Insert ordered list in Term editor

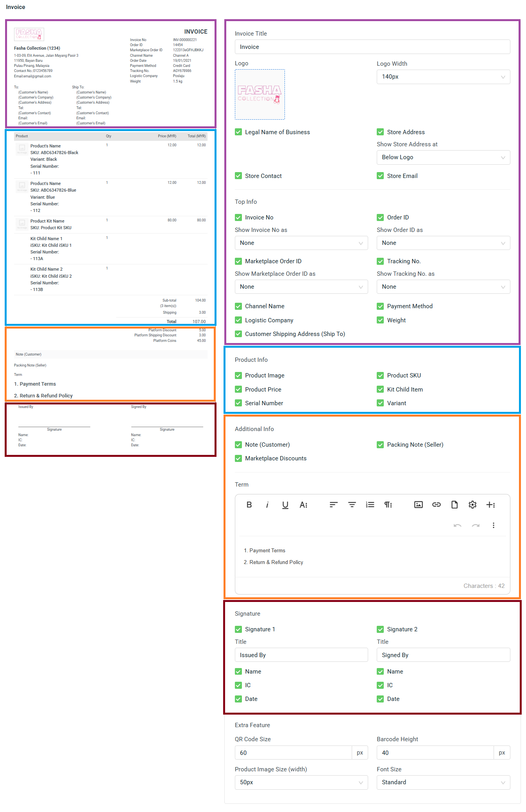point(370,505)
